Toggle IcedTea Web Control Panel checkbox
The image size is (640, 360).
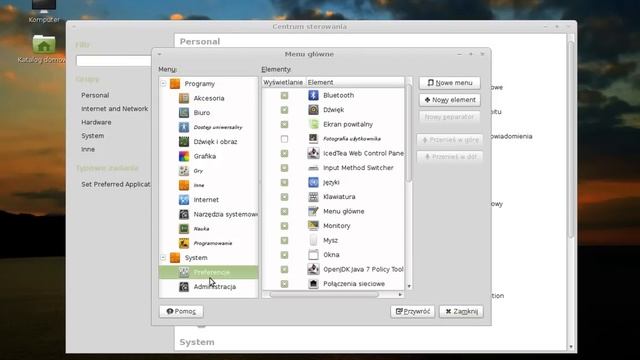[284, 153]
